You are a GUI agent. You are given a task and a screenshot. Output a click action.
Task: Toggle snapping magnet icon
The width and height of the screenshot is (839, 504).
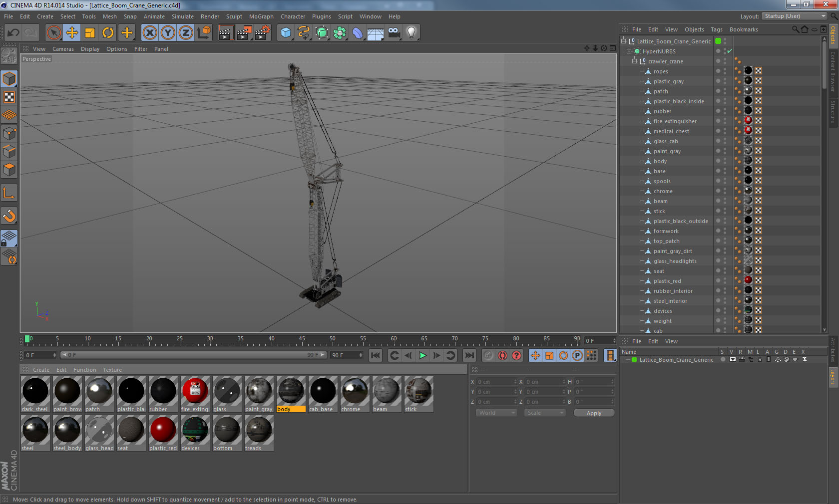9,216
